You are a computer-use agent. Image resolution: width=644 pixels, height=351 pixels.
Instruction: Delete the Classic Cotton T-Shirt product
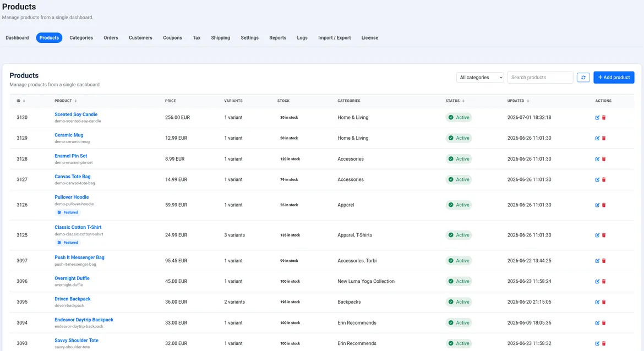604,235
